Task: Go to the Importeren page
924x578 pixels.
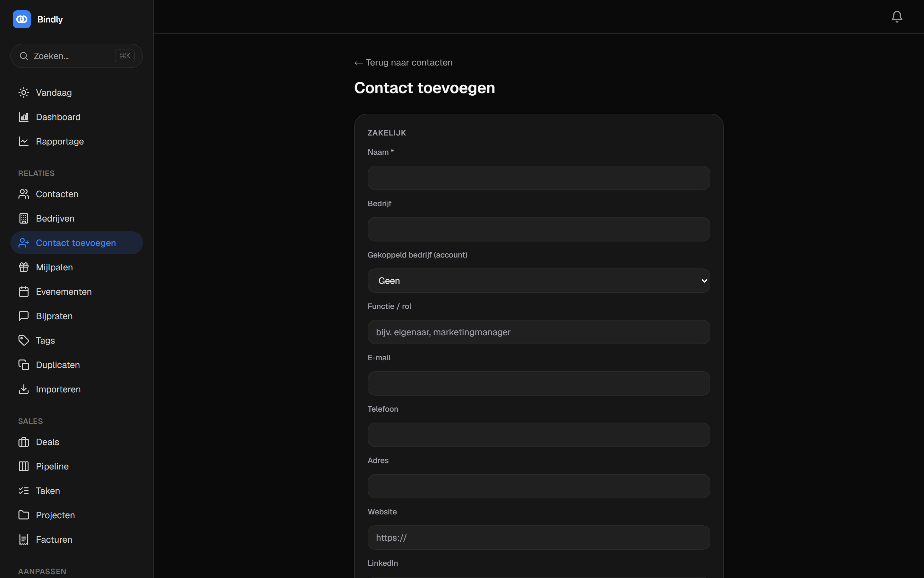Action: coord(77,390)
